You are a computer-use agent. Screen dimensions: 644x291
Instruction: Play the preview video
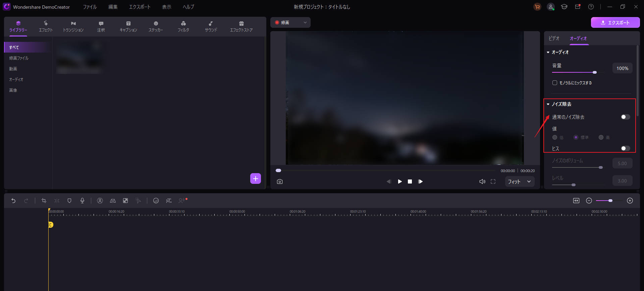(400, 181)
